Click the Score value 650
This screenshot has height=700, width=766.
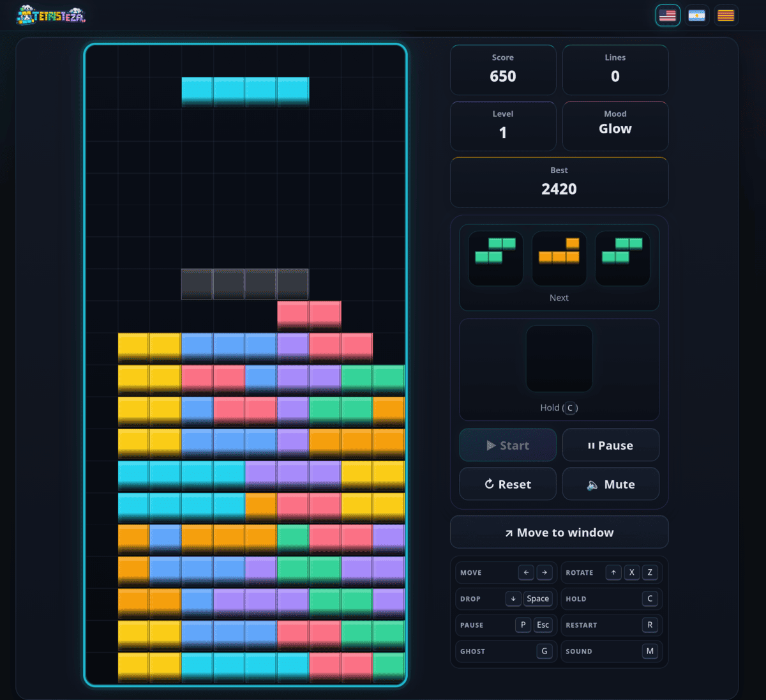pos(503,76)
